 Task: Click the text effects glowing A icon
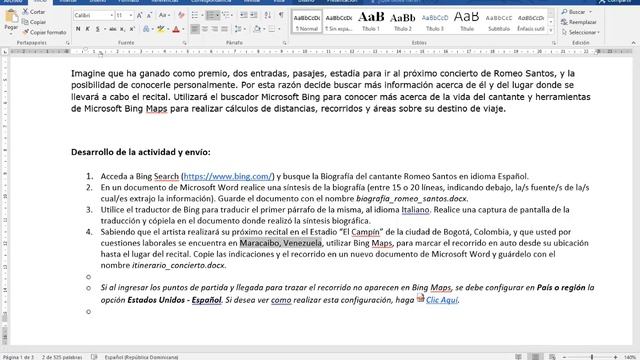[x=146, y=29]
